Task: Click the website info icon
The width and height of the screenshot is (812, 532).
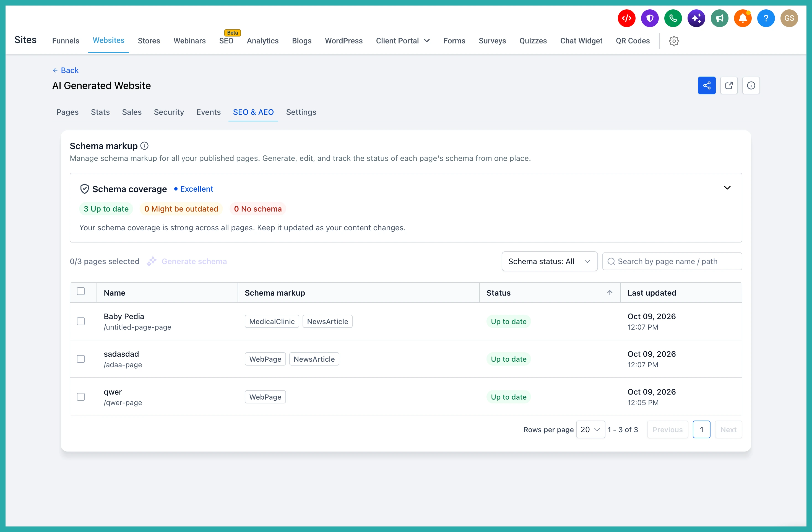Action: click(x=751, y=85)
